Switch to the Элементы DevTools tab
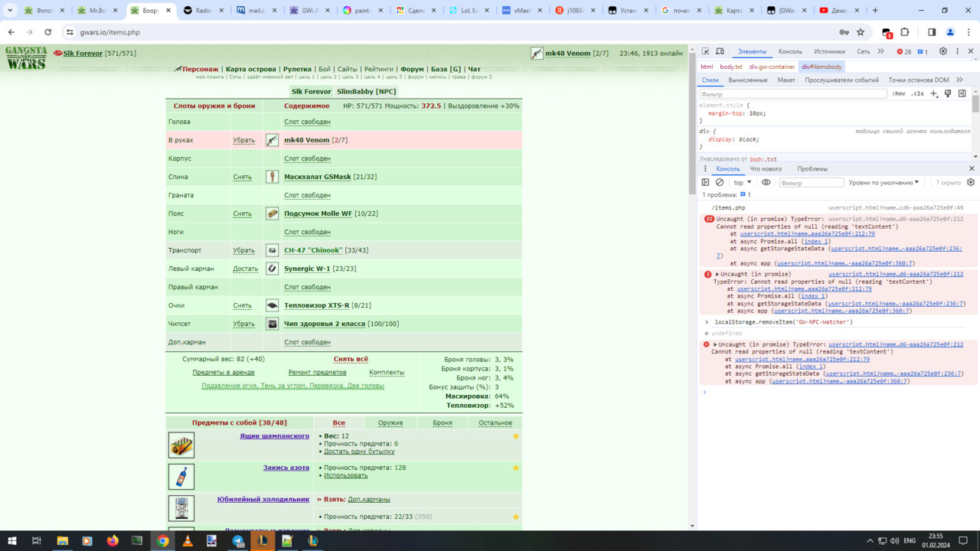The height and width of the screenshot is (551, 980). [x=752, y=51]
